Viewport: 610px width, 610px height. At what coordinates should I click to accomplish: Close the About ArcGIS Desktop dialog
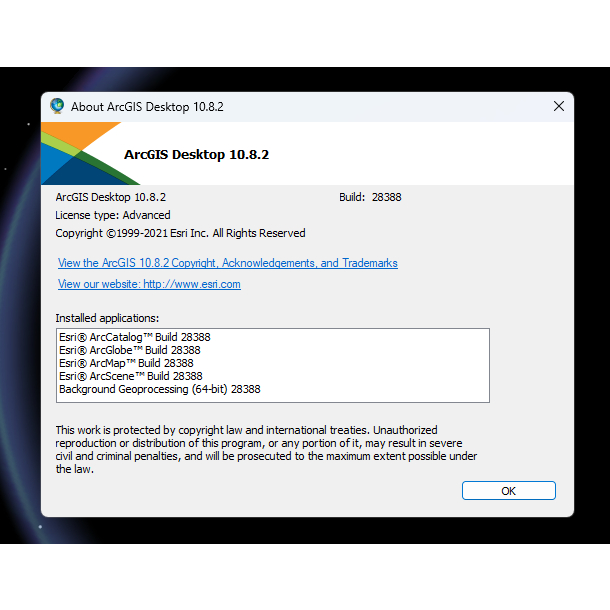coord(559,106)
